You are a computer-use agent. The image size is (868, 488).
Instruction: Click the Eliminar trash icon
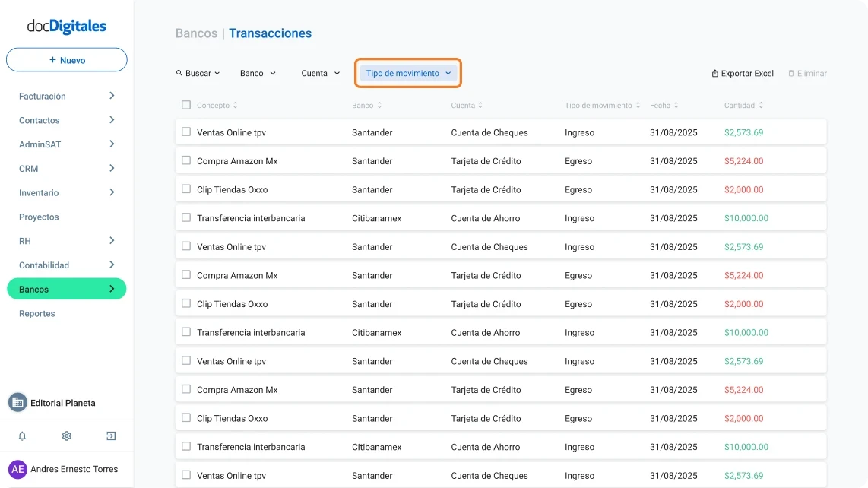coord(791,73)
